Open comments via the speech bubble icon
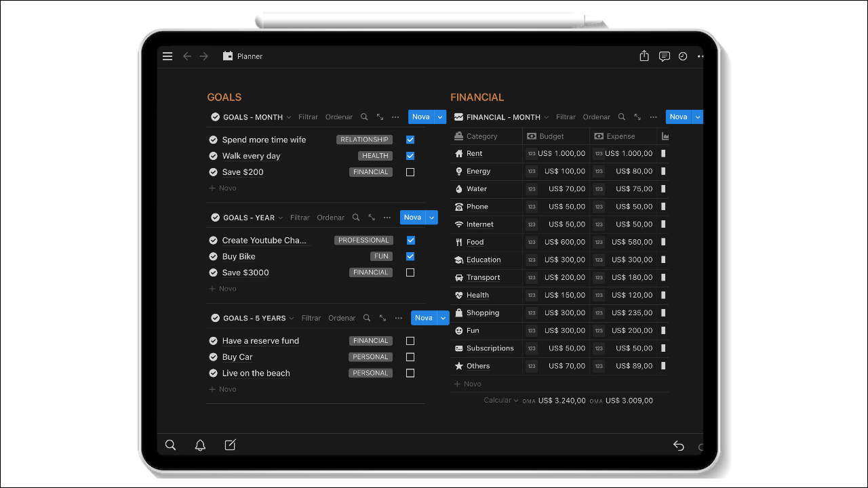This screenshot has width=868, height=488. (664, 56)
